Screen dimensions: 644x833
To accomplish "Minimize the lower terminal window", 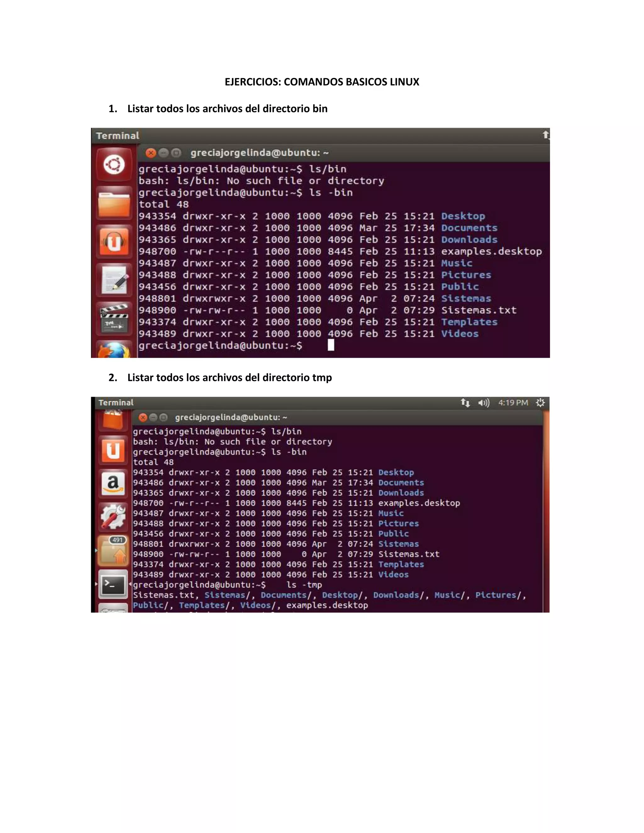I will click(x=153, y=418).
